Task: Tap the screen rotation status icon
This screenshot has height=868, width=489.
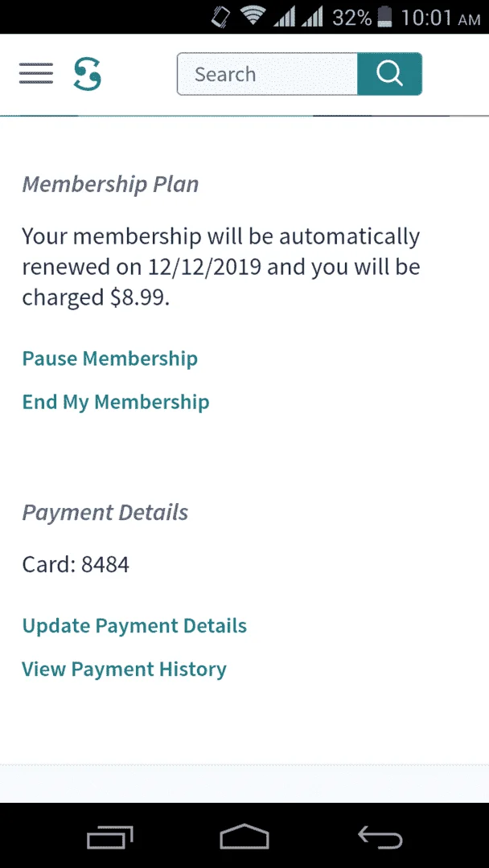Action: 221,17
